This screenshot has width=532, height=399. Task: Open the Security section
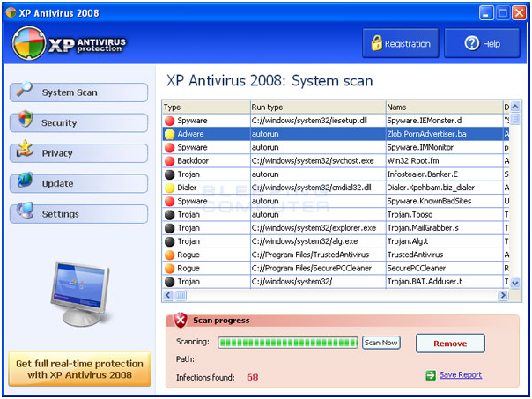(x=78, y=122)
